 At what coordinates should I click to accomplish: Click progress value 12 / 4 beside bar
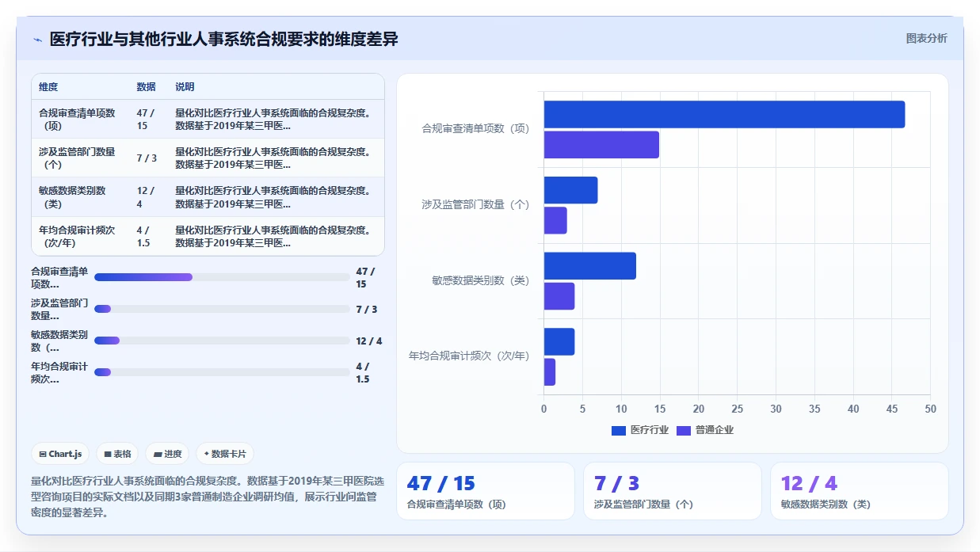[x=369, y=341]
